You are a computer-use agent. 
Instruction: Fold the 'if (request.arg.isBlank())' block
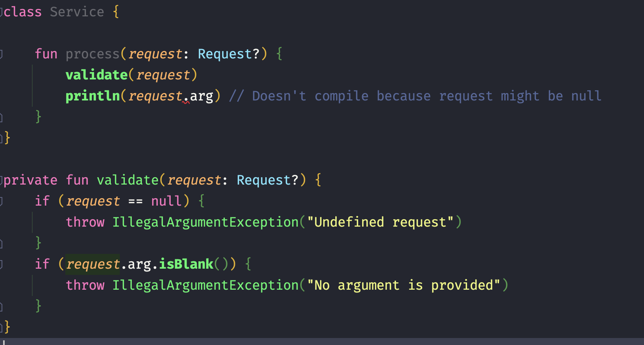(x=1, y=264)
